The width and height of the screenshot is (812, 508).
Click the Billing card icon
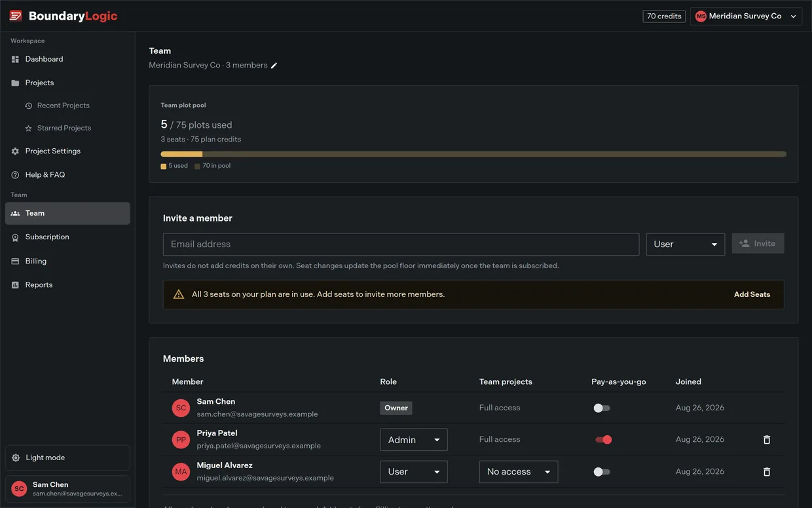click(x=15, y=261)
